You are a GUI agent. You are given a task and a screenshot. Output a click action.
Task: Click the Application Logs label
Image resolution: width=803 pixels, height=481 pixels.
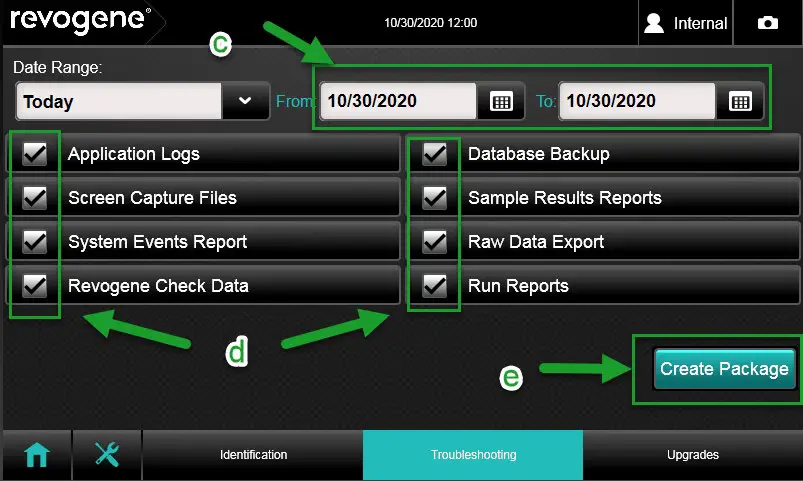134,154
